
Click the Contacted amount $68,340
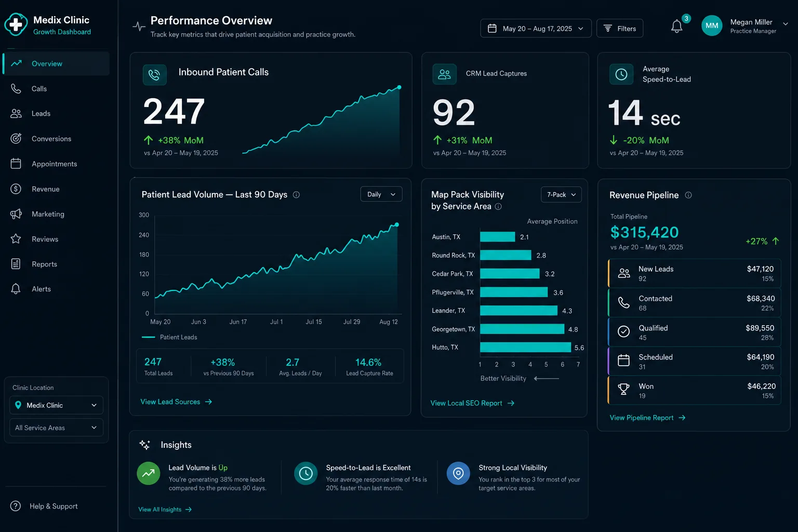point(761,299)
